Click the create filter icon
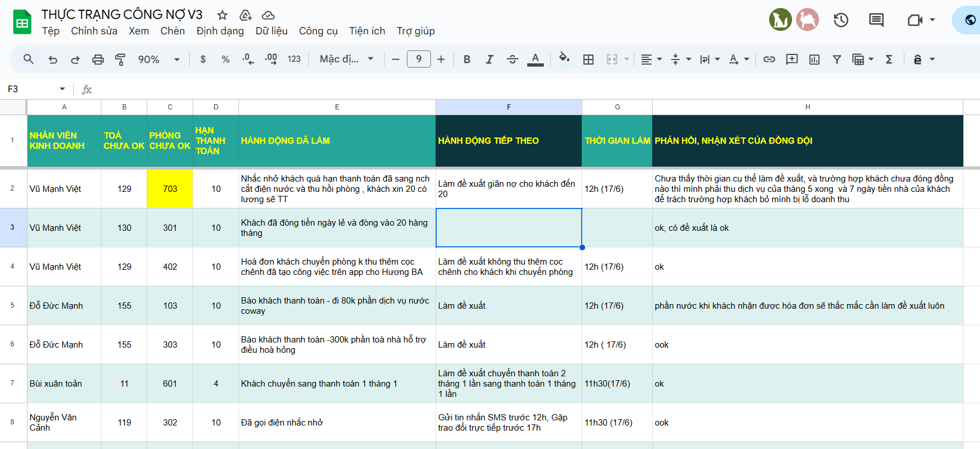Screen dimensions: 980x449 (837, 60)
